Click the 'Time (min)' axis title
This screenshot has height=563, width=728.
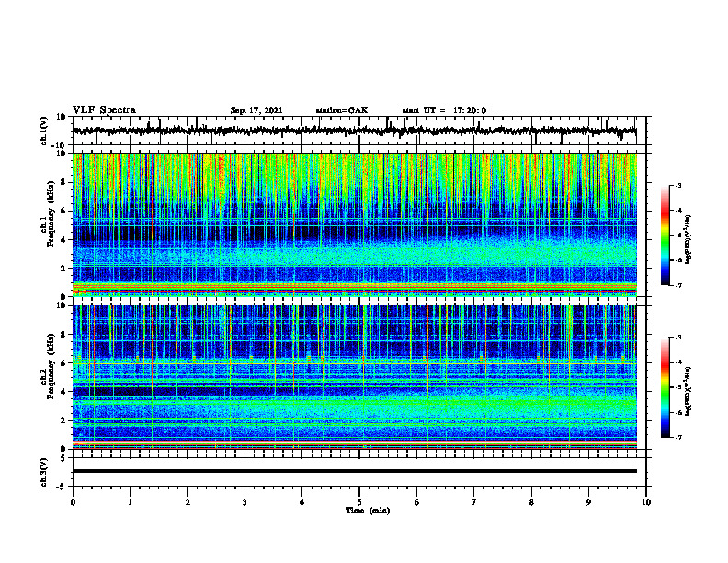(x=368, y=511)
